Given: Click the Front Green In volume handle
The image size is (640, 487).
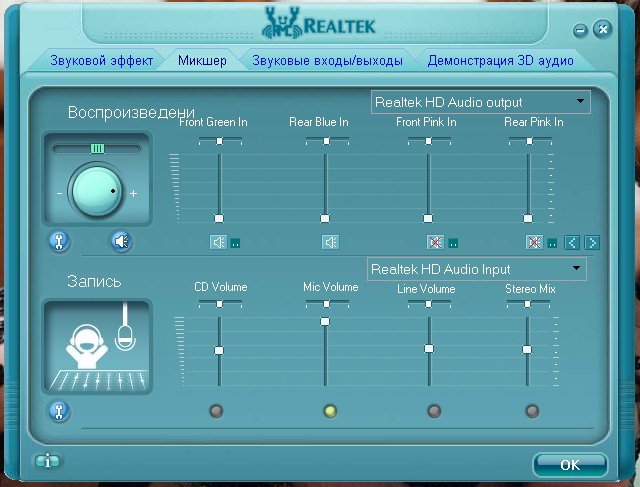Looking at the screenshot, I should 219,218.
